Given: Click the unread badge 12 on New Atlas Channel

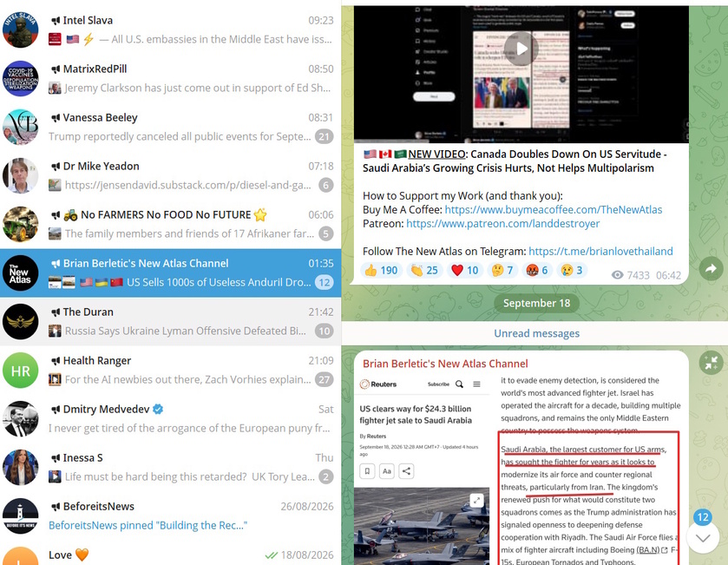Looking at the screenshot, I should click(324, 282).
